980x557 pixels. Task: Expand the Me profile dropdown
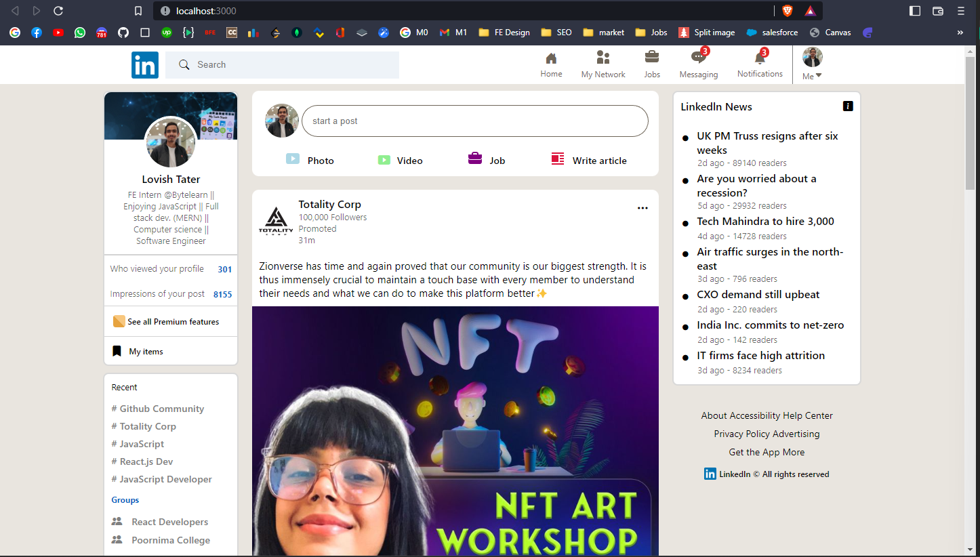click(812, 64)
